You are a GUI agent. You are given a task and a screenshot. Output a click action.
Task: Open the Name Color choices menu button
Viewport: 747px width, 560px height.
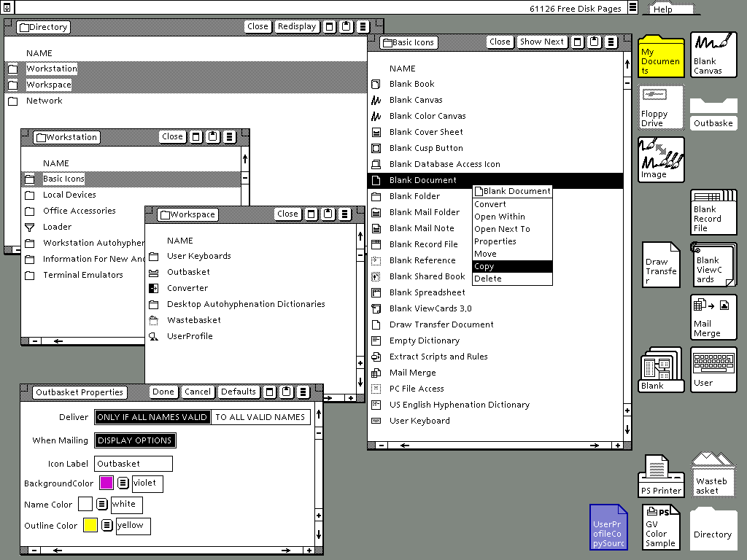[x=102, y=504]
